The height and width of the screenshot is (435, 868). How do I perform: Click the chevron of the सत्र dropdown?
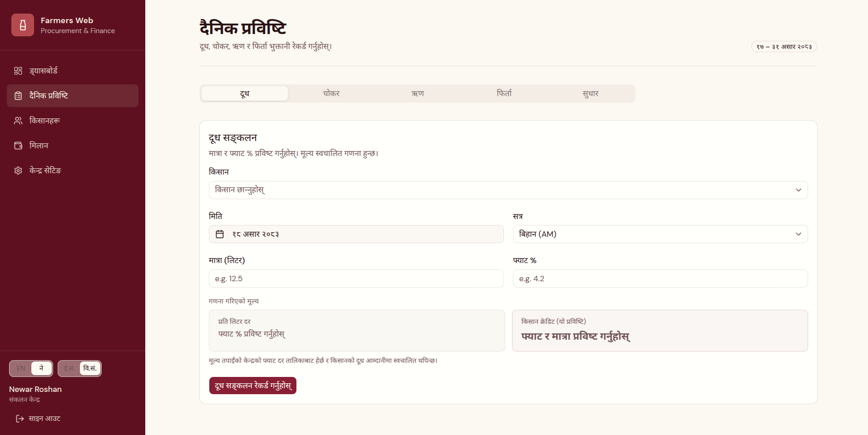pos(798,234)
